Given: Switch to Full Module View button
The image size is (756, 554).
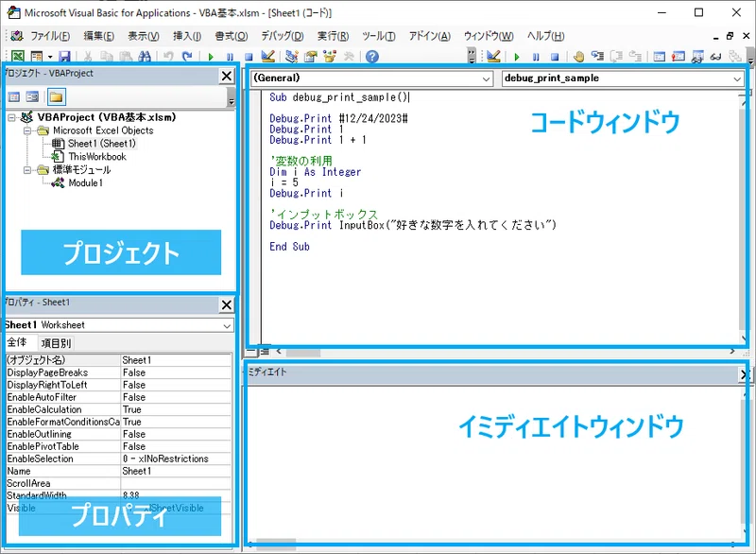Looking at the screenshot, I should [265, 352].
